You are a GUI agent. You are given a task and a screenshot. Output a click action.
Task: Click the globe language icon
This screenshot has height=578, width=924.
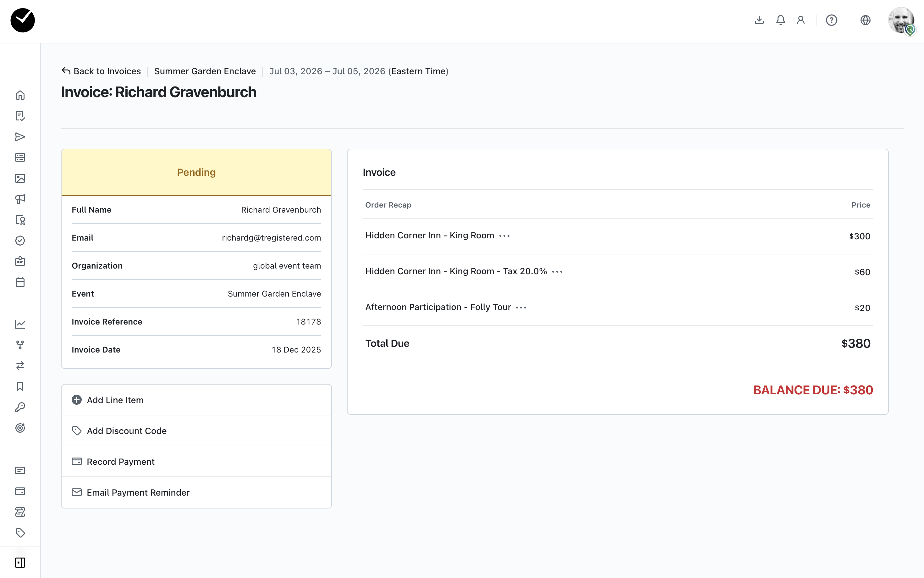tap(865, 20)
